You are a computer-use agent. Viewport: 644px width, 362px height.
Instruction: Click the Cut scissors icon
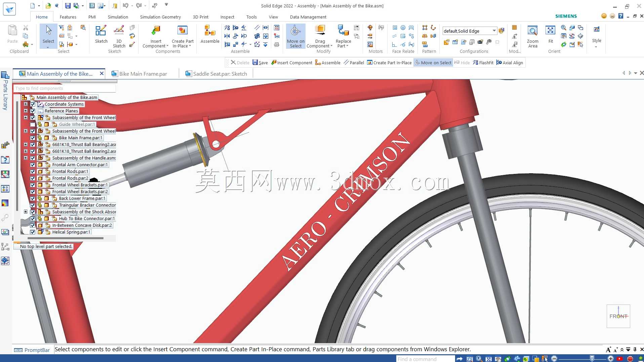point(26,28)
